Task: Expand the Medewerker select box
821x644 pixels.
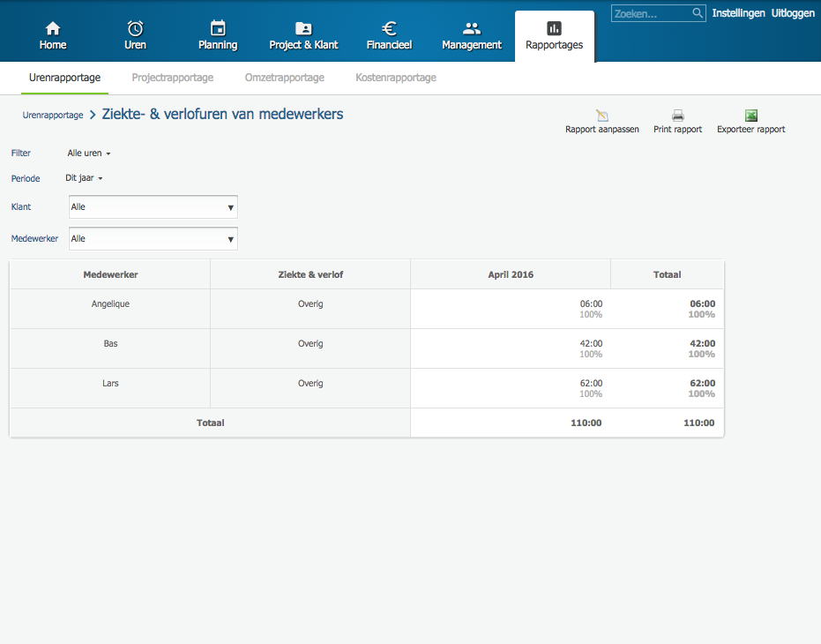Action: (x=153, y=239)
